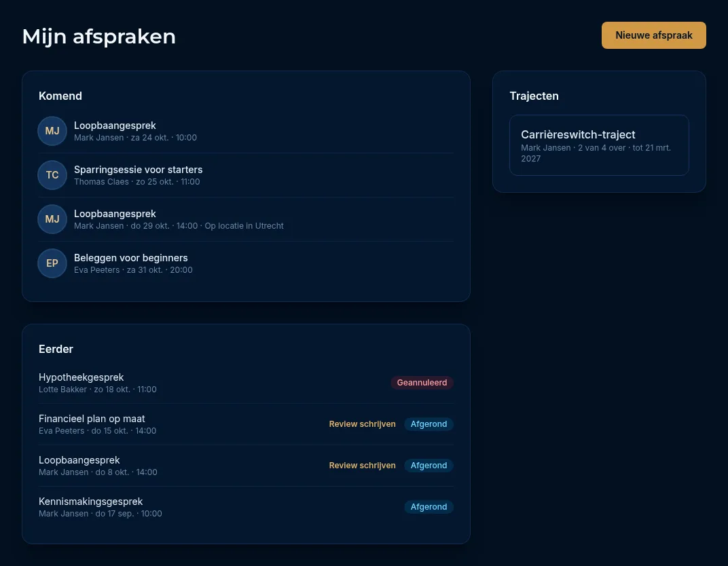The image size is (728, 566).
Task: Select the 2 van 4 over traject details
Action: (596, 153)
